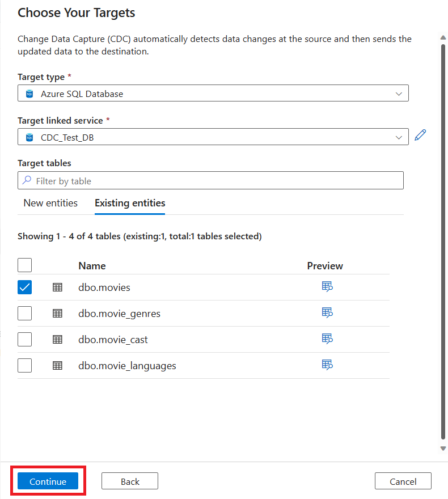Edit the linked service with the pencil icon

420,135
